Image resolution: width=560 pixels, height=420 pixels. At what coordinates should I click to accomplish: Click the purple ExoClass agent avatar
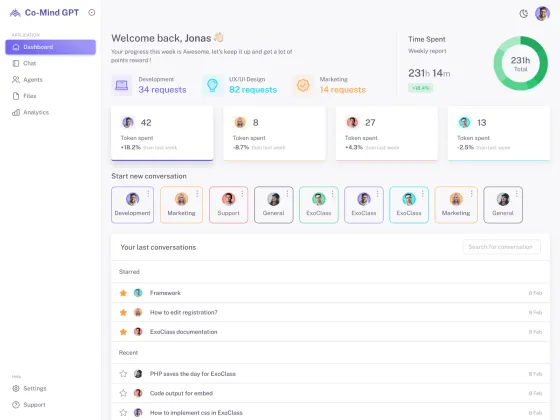(364, 199)
